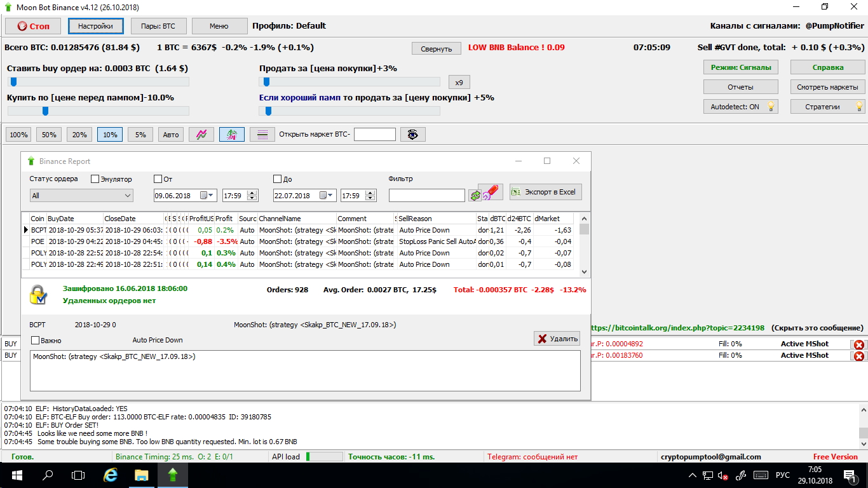Click the red Стоп button
The height and width of the screenshot is (488, 868).
click(33, 26)
